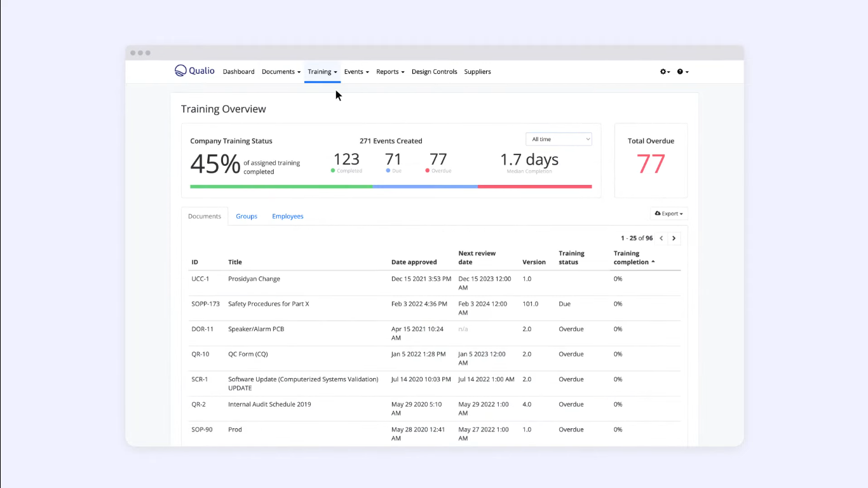Click the red overdue progress bar segment
Viewport: 868px width, 488px height.
pos(534,187)
